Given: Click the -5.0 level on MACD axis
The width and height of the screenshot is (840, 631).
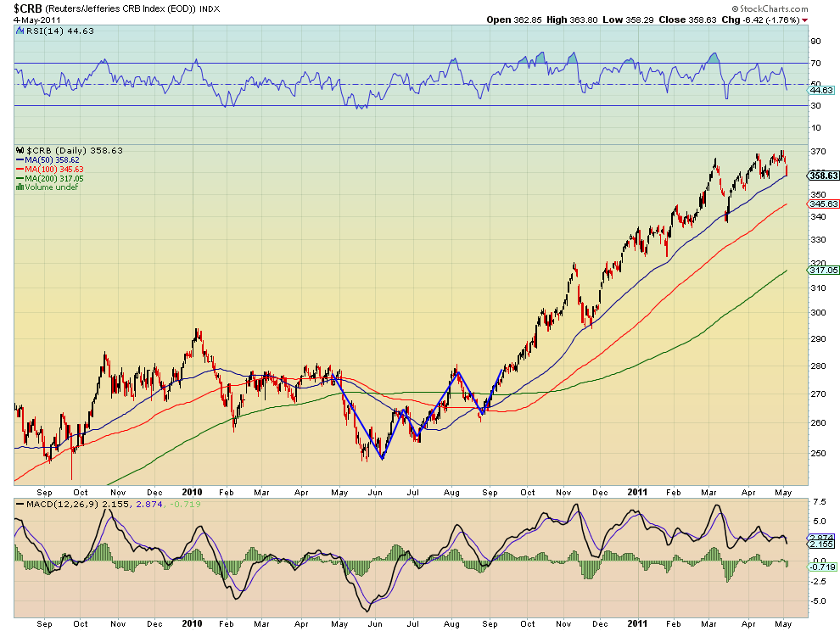Looking at the screenshot, I should pyautogui.click(x=817, y=601).
